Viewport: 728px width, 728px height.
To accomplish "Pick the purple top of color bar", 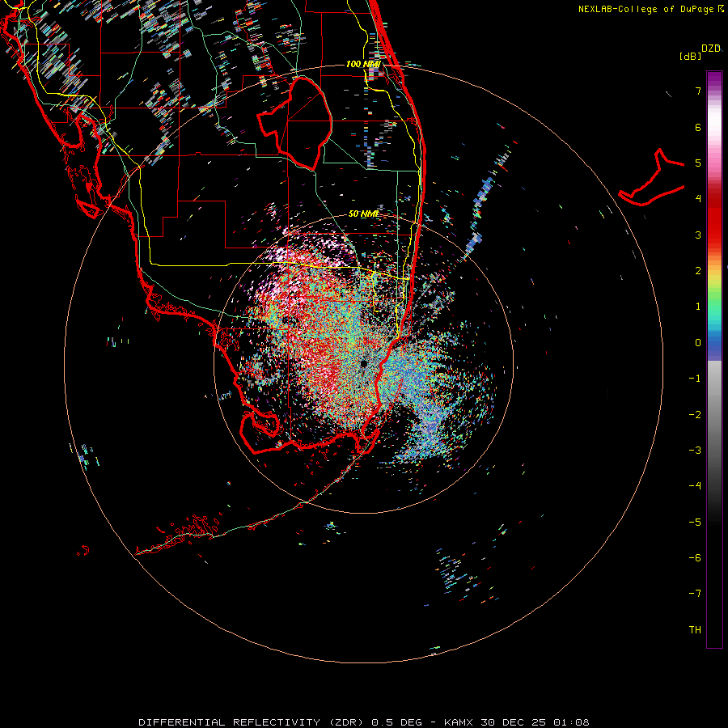I will (714, 79).
